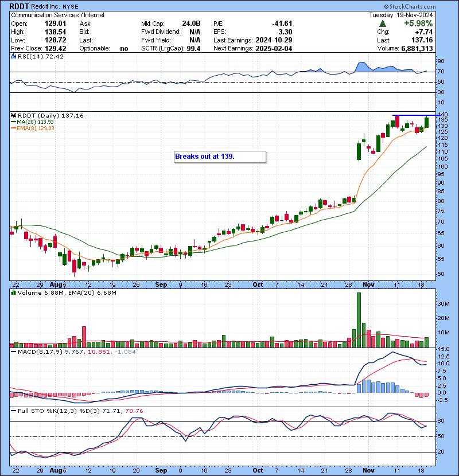Click the RSI(14) line chart icon
The image size is (459, 476).
pyautogui.click(x=14, y=56)
